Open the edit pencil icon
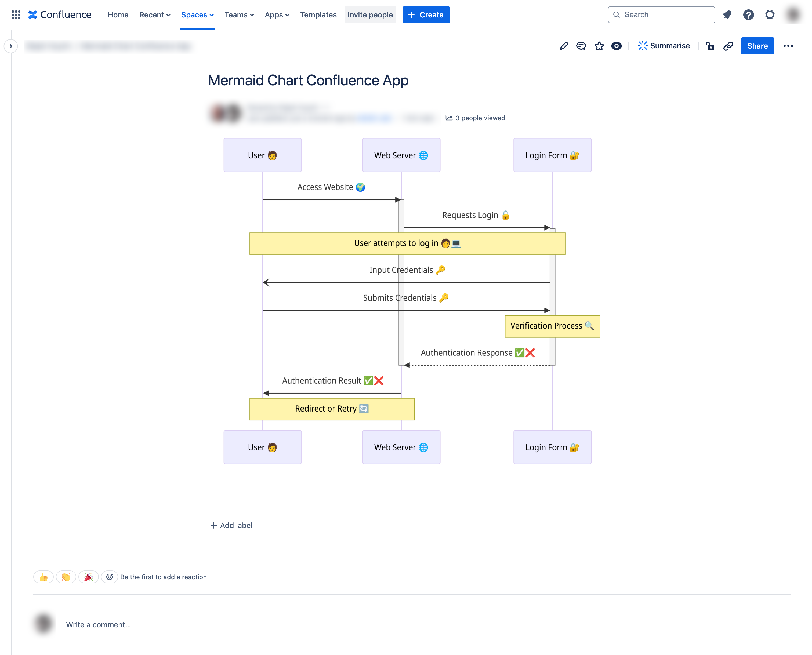This screenshot has height=655, width=812. pyautogui.click(x=564, y=46)
